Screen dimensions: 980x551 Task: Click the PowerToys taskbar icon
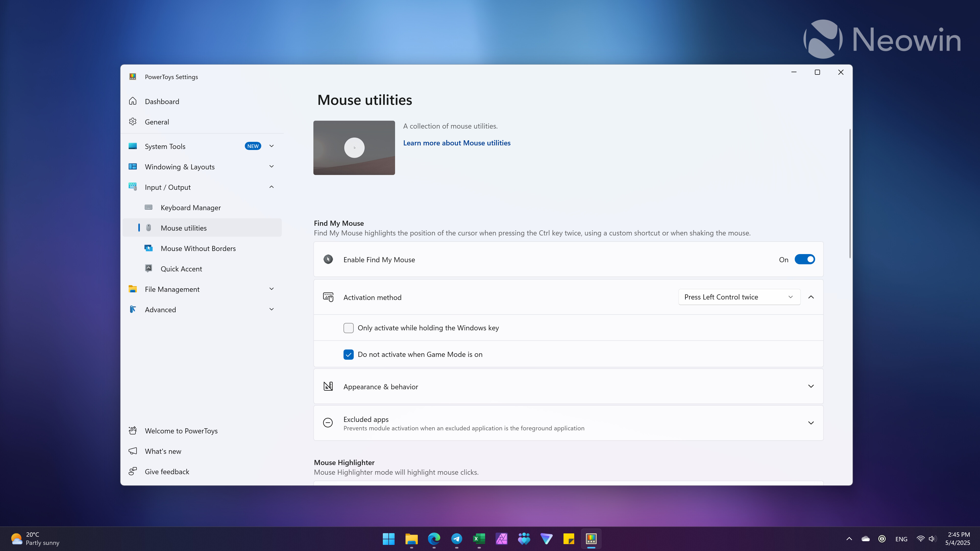[591, 539]
